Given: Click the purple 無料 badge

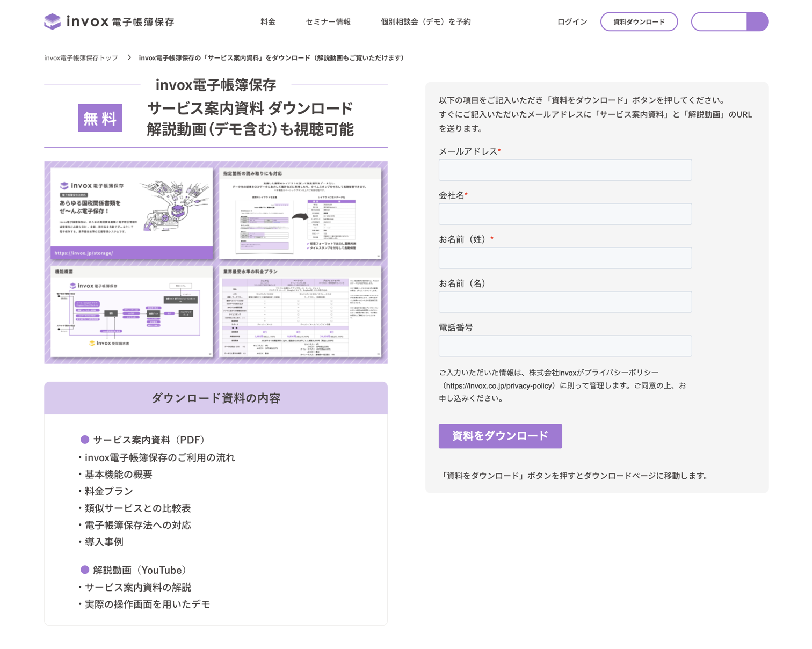Looking at the screenshot, I should [x=100, y=118].
